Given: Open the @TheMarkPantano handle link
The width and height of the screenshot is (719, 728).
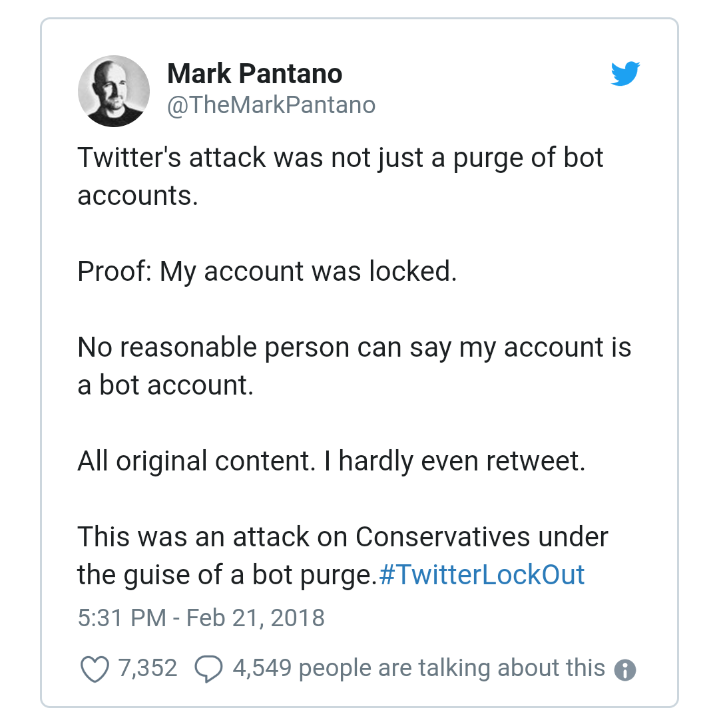Looking at the screenshot, I should (x=271, y=105).
